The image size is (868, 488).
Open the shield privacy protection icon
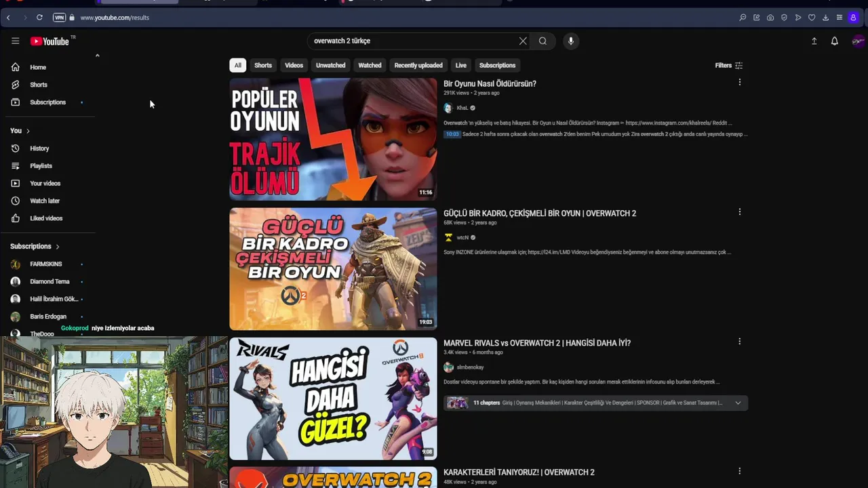click(784, 18)
